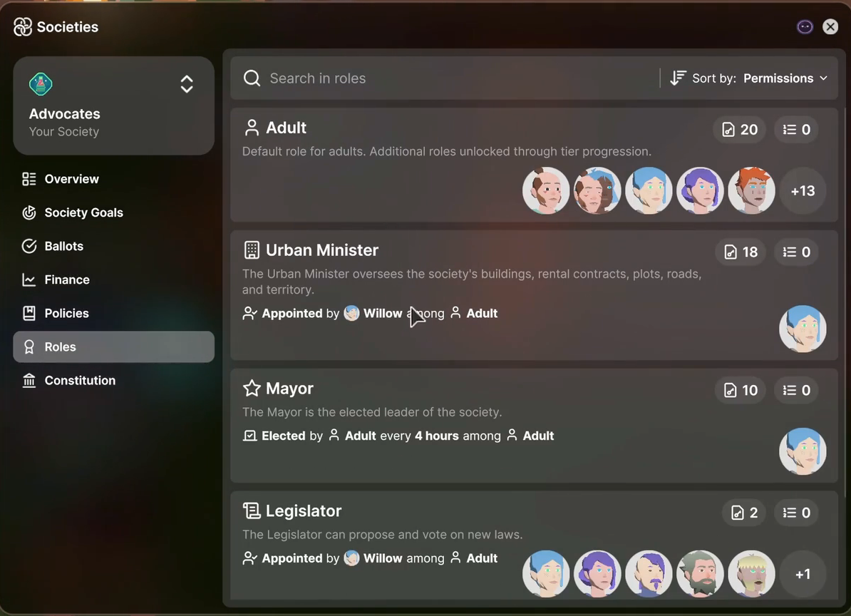The image size is (851, 616).
Task: Open Mayor role's list count badge
Action: click(796, 390)
